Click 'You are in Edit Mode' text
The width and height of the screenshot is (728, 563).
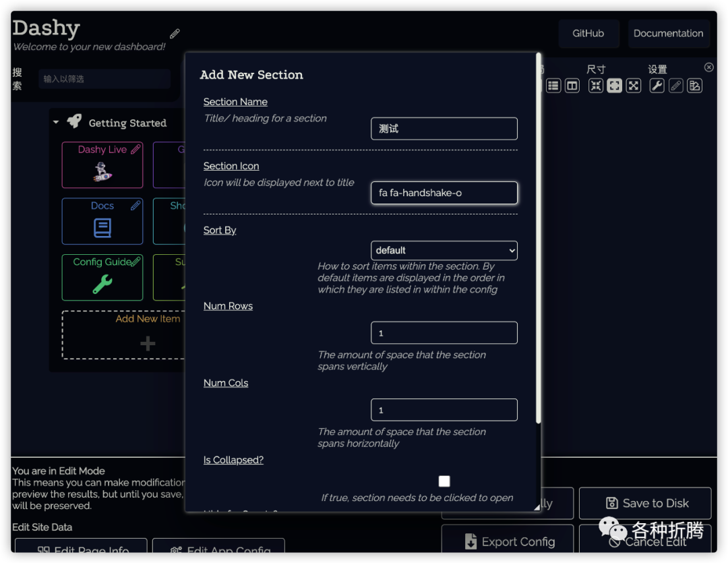click(59, 471)
